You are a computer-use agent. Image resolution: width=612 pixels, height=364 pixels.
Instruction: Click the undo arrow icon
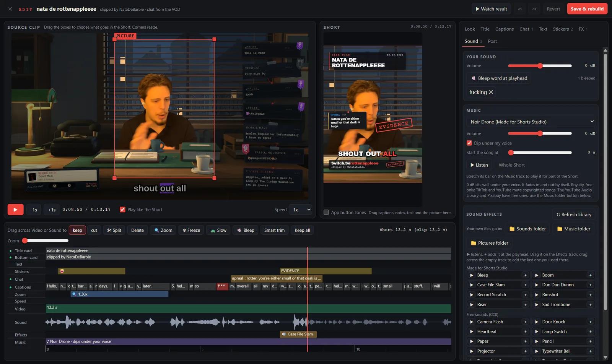pyautogui.click(x=520, y=9)
